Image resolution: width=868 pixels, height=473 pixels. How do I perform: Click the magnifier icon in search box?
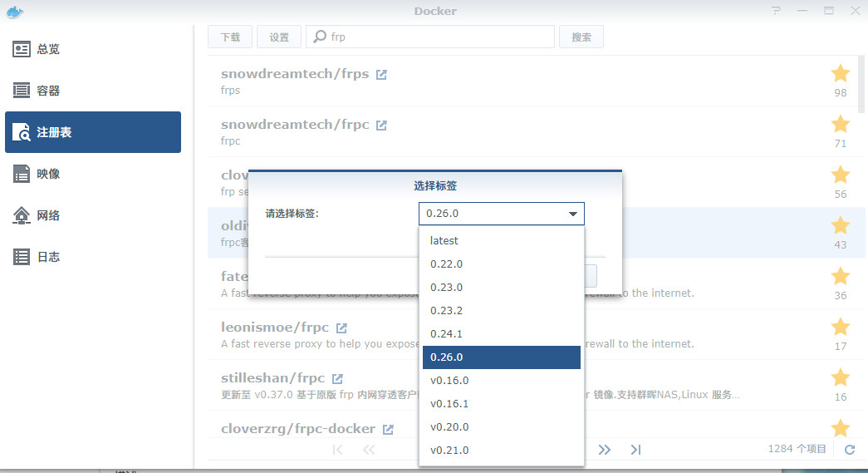(x=320, y=37)
